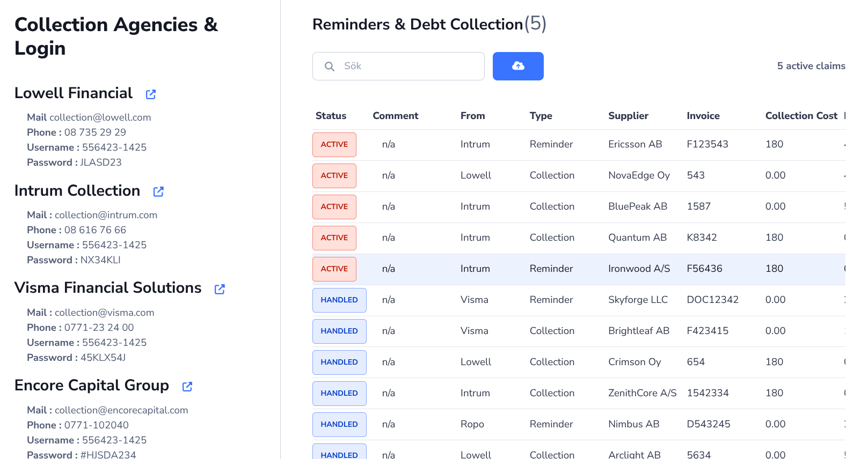Open the Encore Capital Group external link icon
This screenshot has width=868, height=459.
(187, 387)
